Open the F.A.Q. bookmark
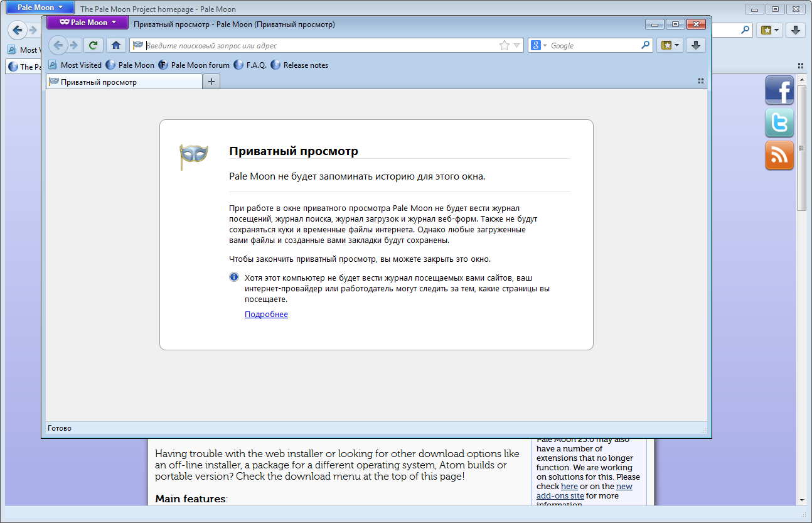Screen dimensions: 812x523 [250, 65]
